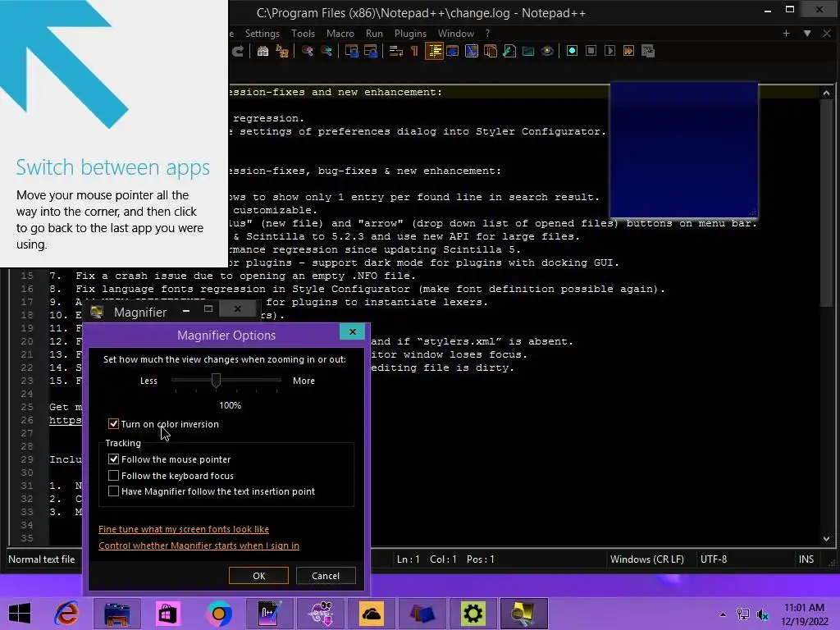Open the OneDrive cloud taskbar icon
This screenshot has height=630, width=840.
point(372,614)
